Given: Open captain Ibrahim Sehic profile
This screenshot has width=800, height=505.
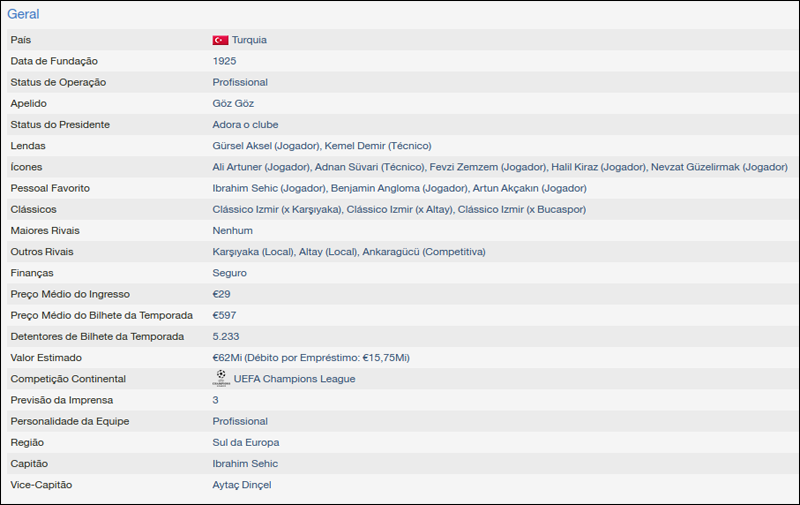Looking at the screenshot, I should (x=245, y=464).
